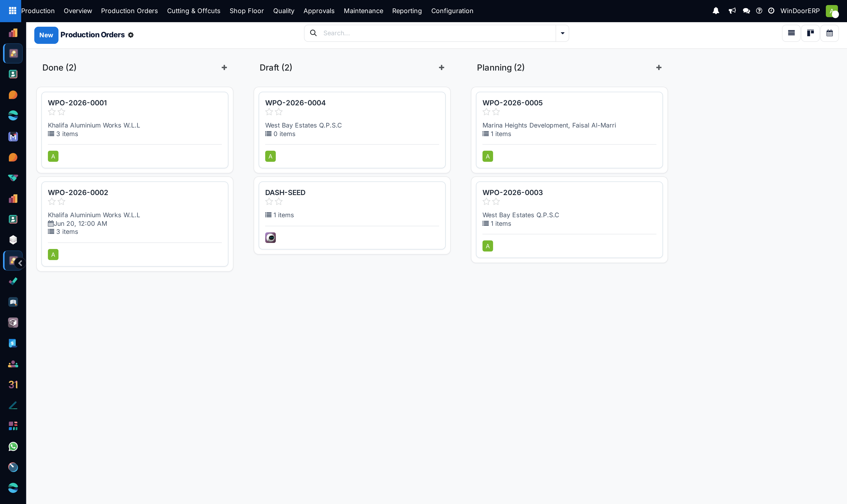Screen dimensions: 847x504
Task: Open the chat conversations icon
Action: [746, 11]
